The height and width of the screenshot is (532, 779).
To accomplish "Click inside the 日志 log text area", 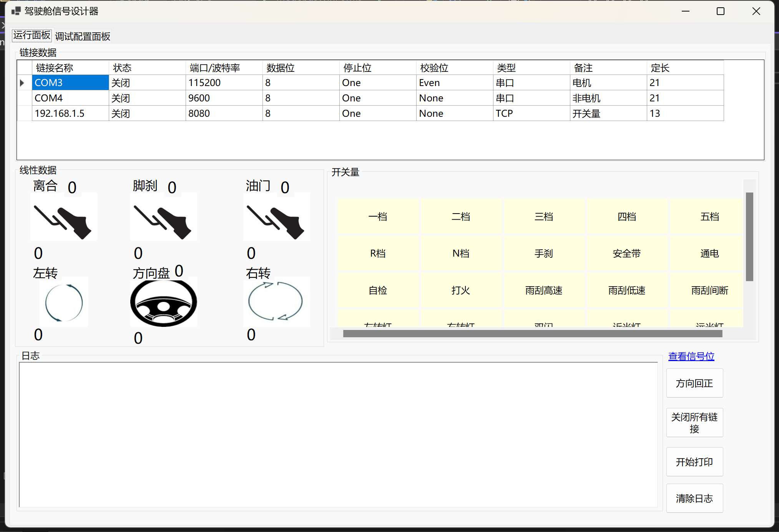I will (339, 435).
